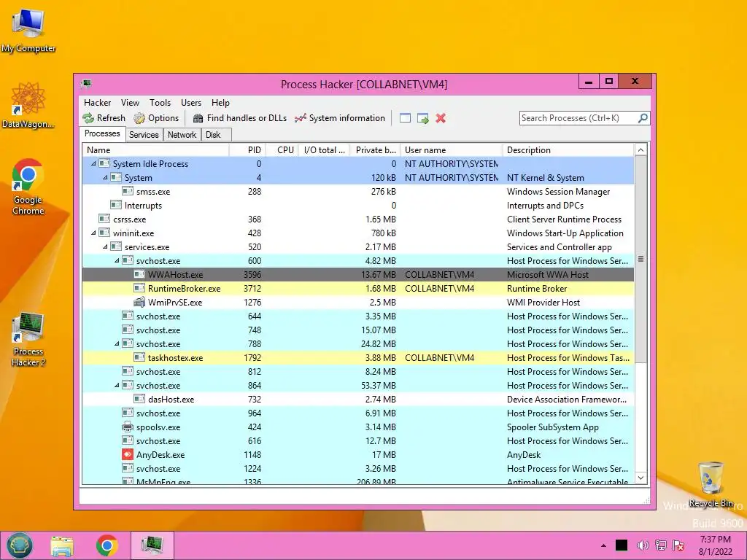Click the spoolsv.exe printer icon
Screen dimensions: 747x560
pyautogui.click(x=127, y=427)
